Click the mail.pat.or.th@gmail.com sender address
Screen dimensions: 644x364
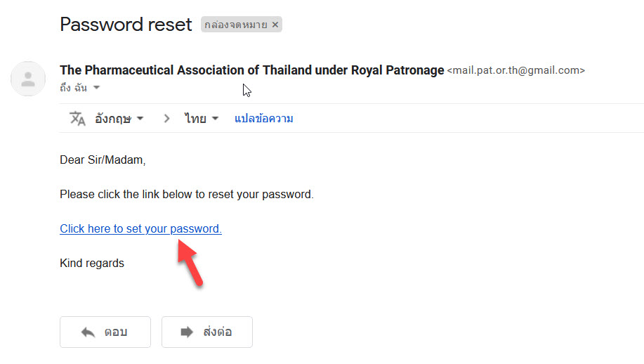pos(516,71)
